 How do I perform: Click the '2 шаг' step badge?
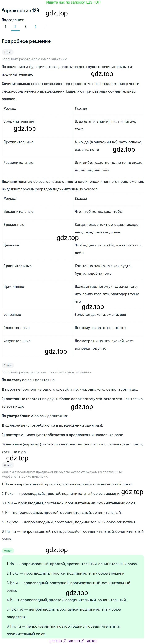8,365
